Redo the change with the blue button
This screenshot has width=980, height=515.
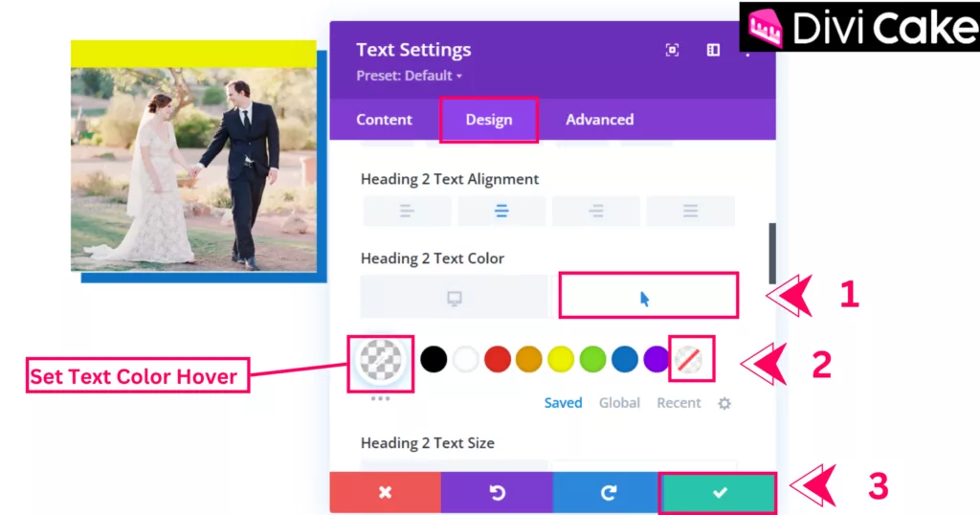pos(607,492)
